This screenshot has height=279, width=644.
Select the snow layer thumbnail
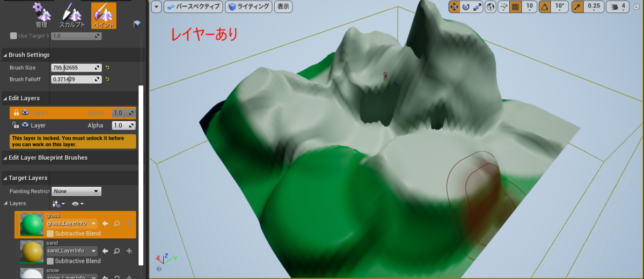(32, 273)
